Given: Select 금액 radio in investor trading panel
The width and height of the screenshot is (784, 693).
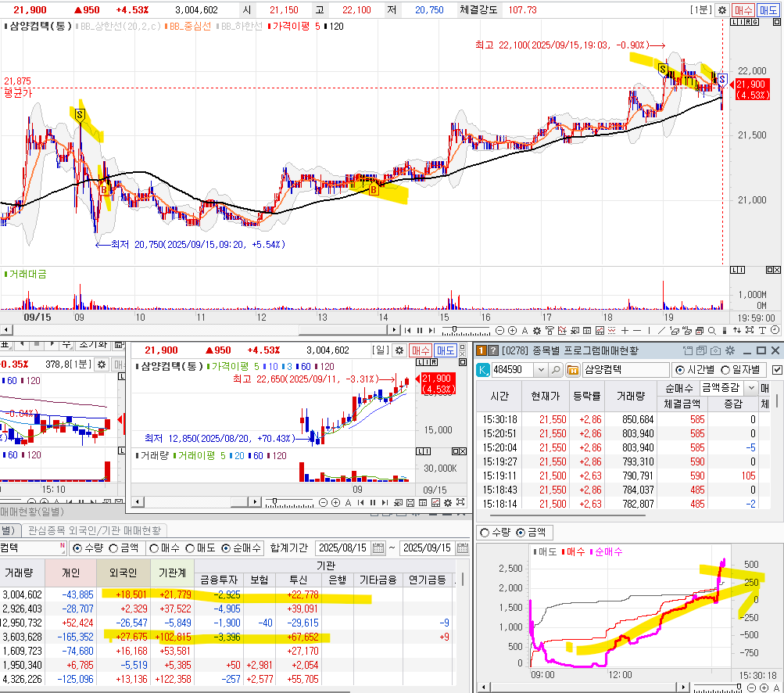Looking at the screenshot, I should (113, 548).
